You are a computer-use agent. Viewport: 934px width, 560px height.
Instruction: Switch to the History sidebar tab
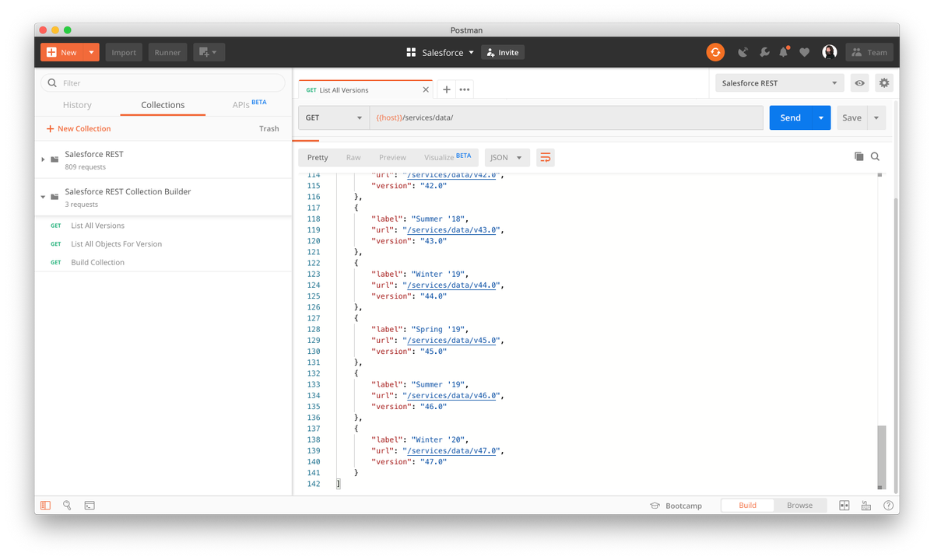[x=77, y=105]
